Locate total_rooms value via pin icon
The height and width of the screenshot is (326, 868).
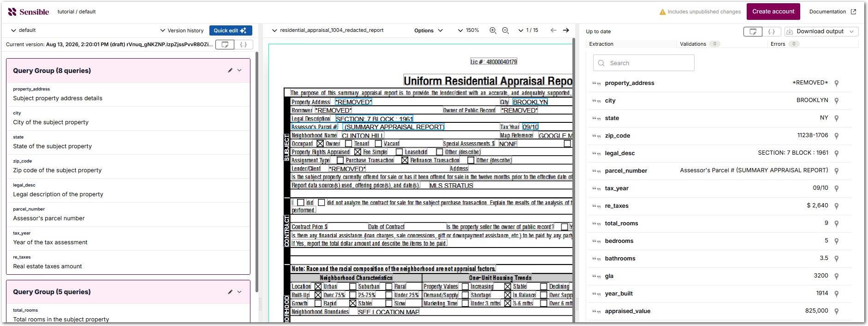[x=837, y=223]
